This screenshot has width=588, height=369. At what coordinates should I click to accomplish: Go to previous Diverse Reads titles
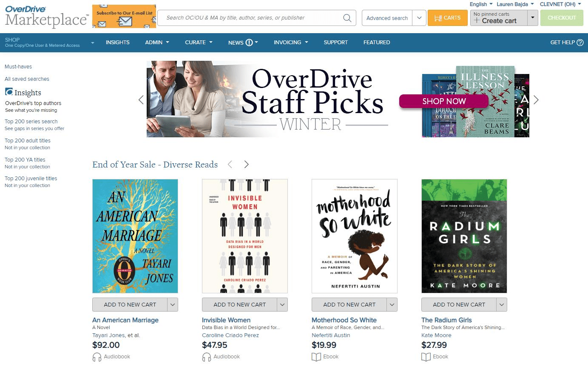tap(230, 165)
